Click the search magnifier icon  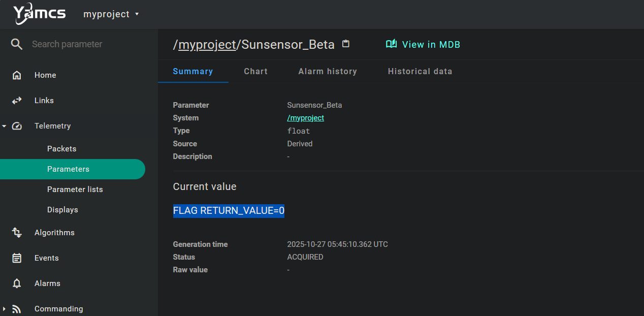tap(17, 44)
